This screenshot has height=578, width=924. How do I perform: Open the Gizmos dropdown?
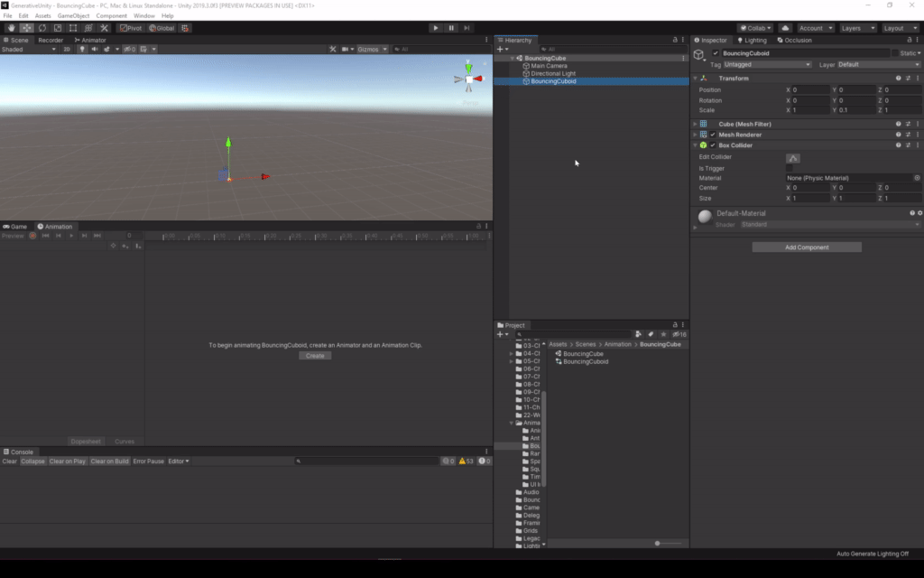coord(373,49)
